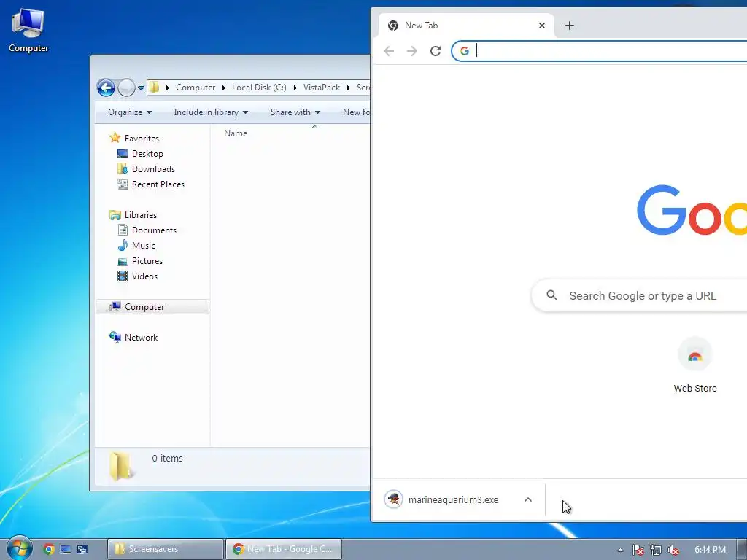The width and height of the screenshot is (747, 560).
Task: Click Show desktop quick launch icon
Action: coord(66,549)
